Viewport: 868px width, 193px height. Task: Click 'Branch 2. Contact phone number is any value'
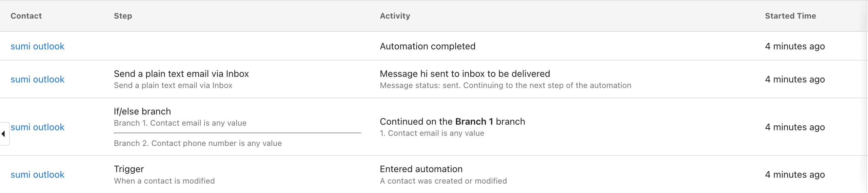(197, 143)
